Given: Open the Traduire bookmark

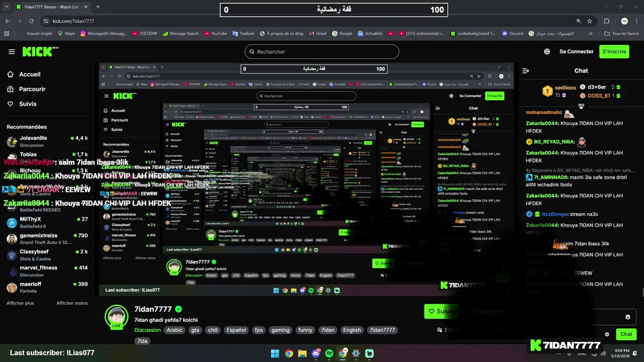Looking at the screenshot, I should (x=243, y=34).
